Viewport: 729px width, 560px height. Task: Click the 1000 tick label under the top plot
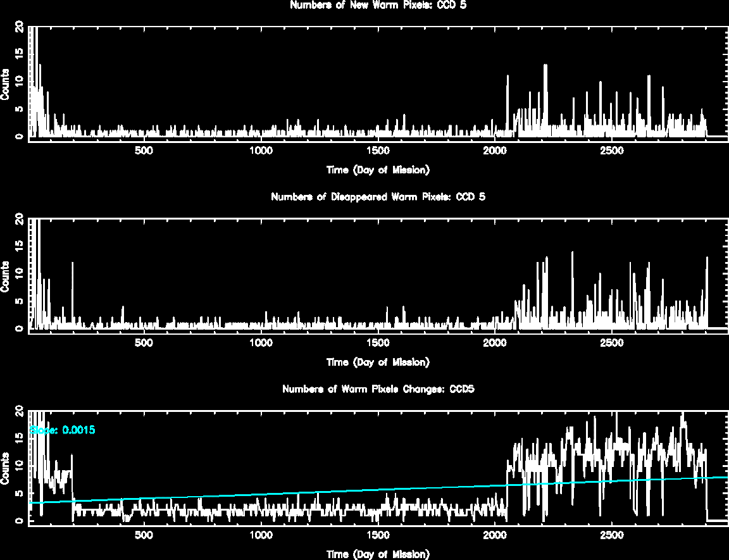click(x=261, y=151)
